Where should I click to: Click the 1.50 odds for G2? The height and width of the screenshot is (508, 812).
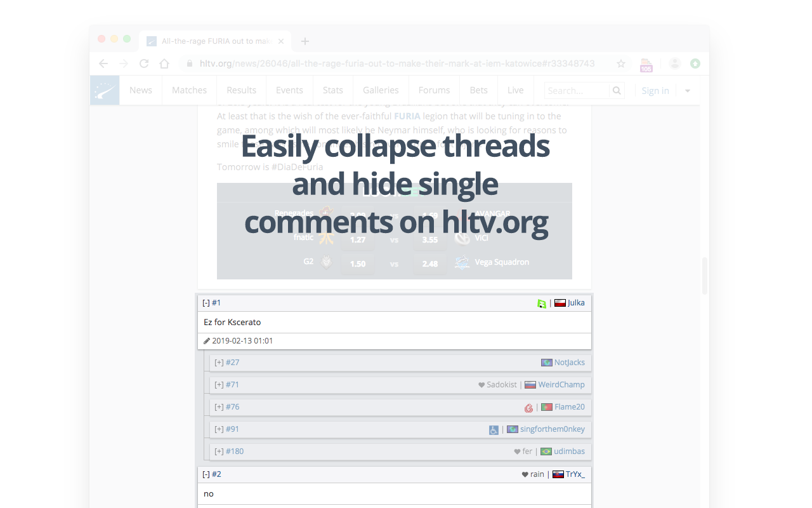(x=358, y=264)
